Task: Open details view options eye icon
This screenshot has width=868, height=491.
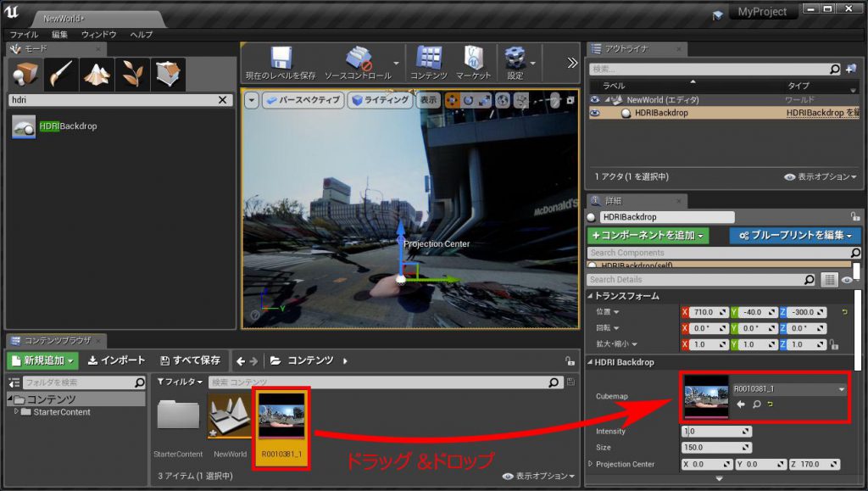Action: (x=847, y=280)
